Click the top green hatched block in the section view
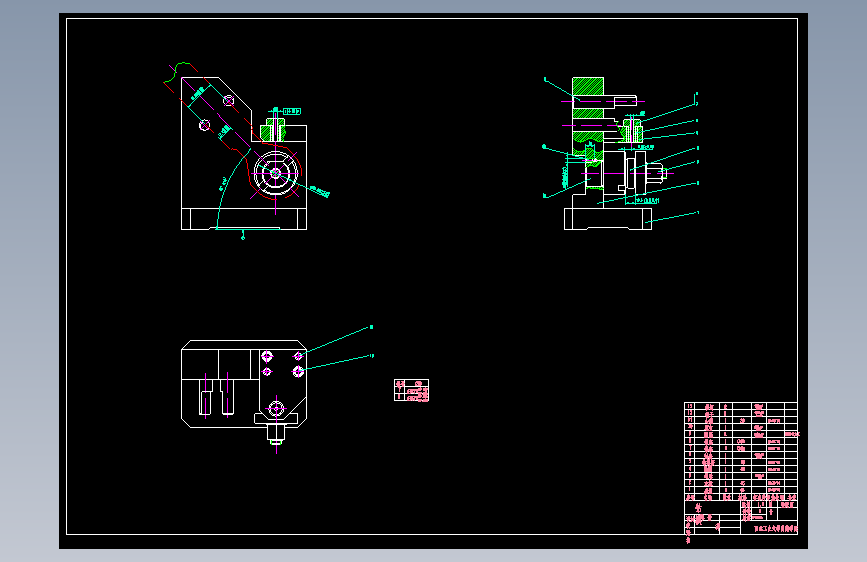The width and height of the screenshot is (867, 562). tap(588, 86)
